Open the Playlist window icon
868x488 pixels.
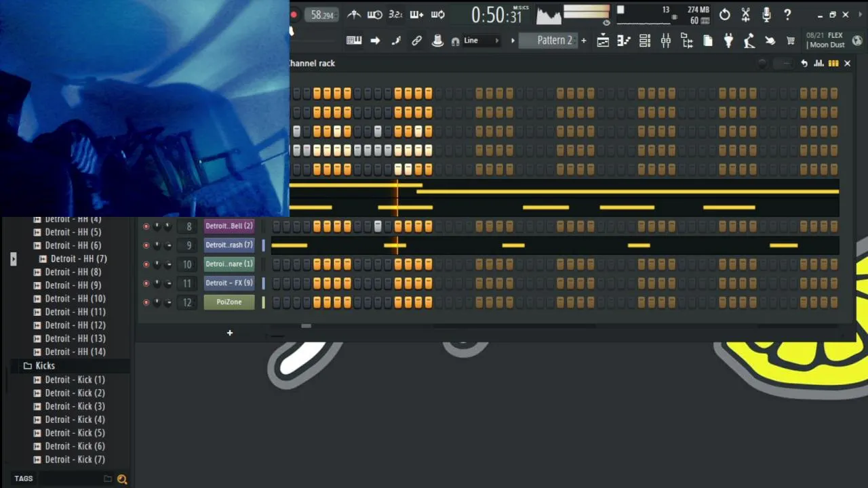click(x=603, y=41)
